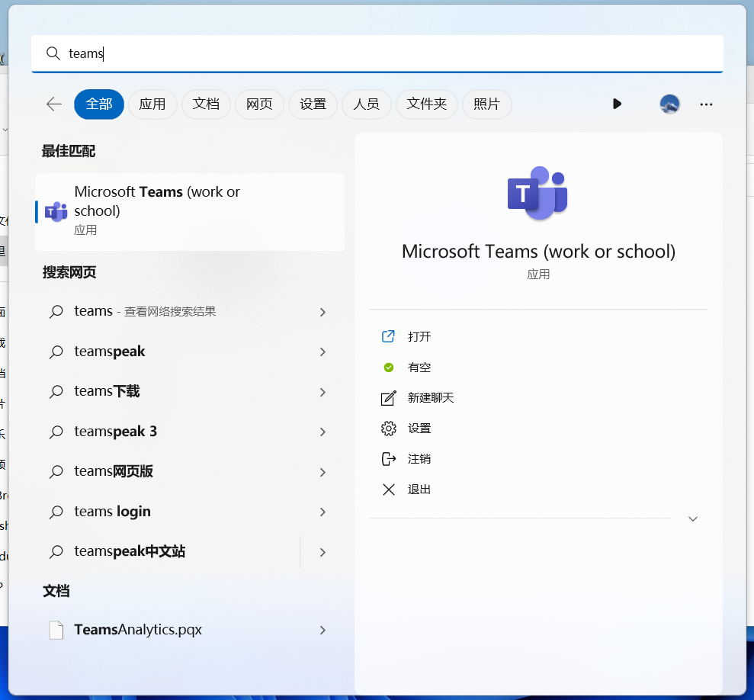This screenshot has width=754, height=700.
Task: Open the user profile avatar
Action: pos(669,104)
